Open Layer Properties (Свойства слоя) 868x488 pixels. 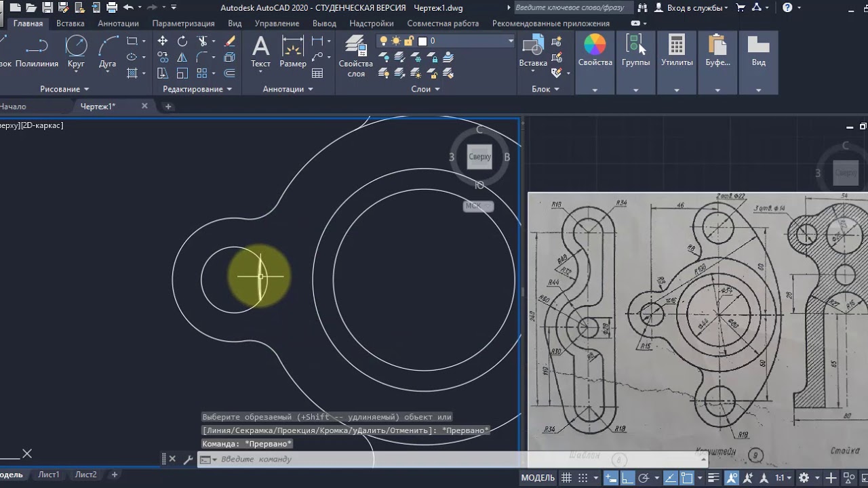[x=356, y=56]
